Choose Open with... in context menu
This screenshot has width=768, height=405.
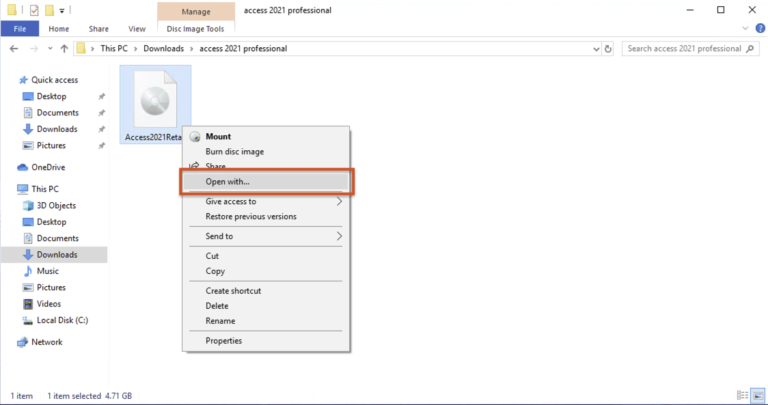(x=267, y=182)
